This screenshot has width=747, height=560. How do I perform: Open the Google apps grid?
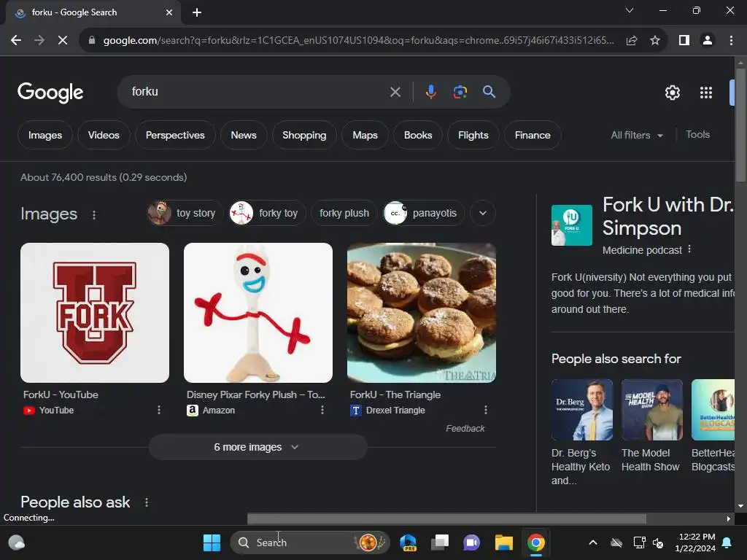pyautogui.click(x=706, y=93)
